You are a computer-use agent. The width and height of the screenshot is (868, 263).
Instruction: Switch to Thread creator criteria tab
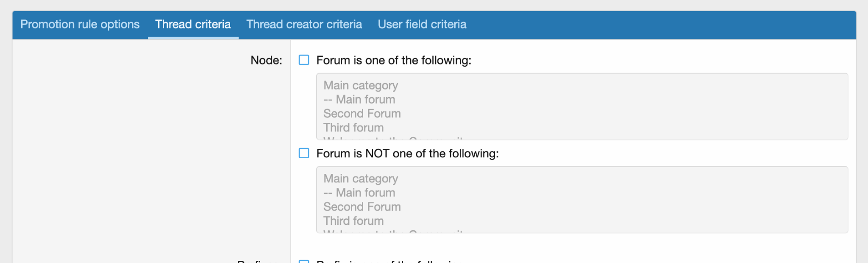[x=304, y=25]
